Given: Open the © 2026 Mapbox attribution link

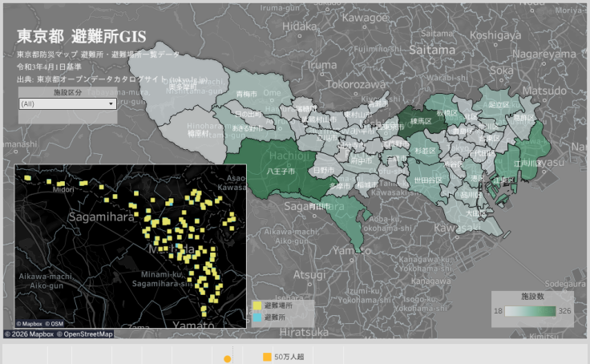Looking at the screenshot, I should coord(29,334).
